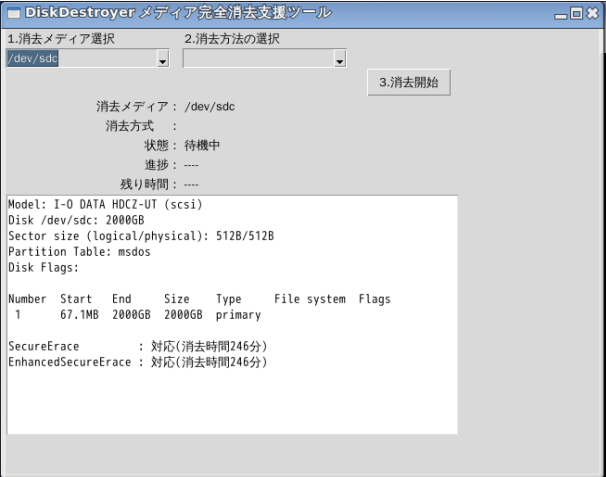
Task: Click the 1.消去メディア選択 label
Action: pyautogui.click(x=61, y=39)
